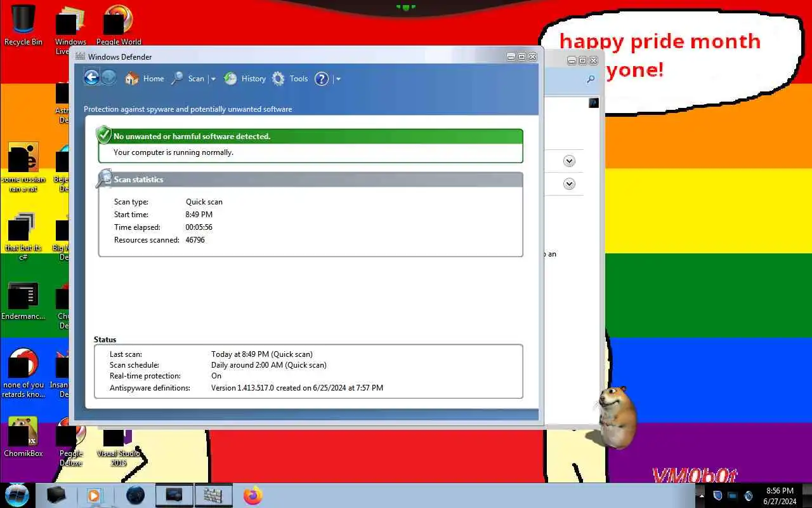Open the Scan options dropdown arrow
The image size is (812, 508).
tap(213, 79)
